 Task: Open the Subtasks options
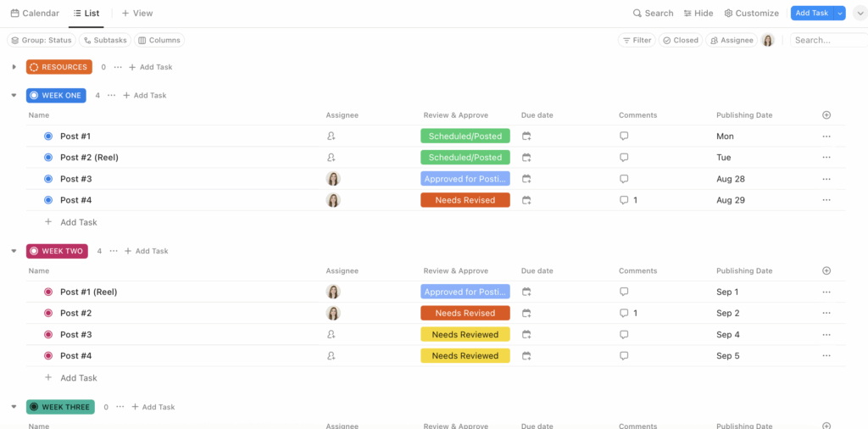click(x=105, y=41)
